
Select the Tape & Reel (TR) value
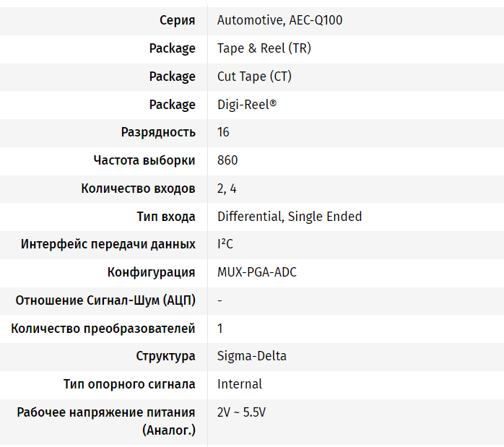tap(264, 48)
